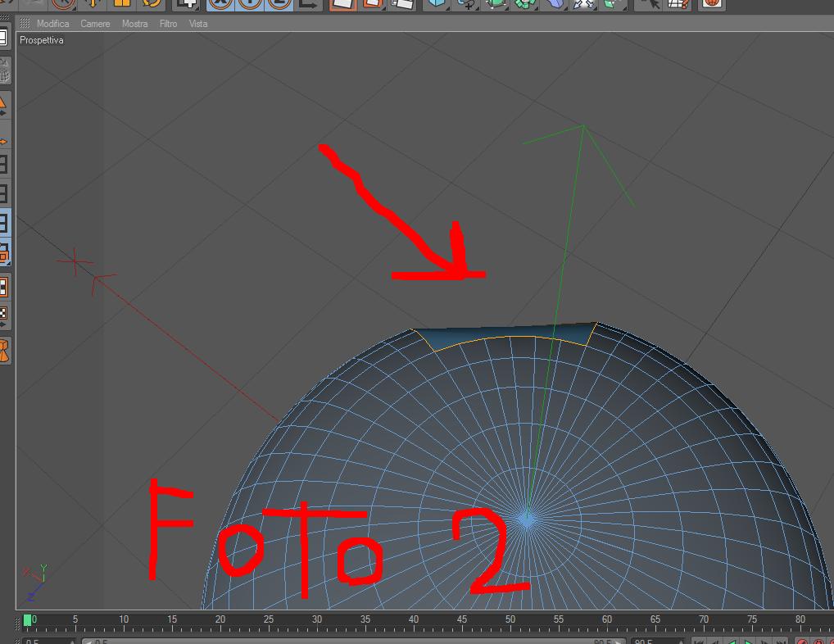834x644 pixels.
Task: Activate polygon mode in the left toolbar
Action: click(x=4, y=224)
